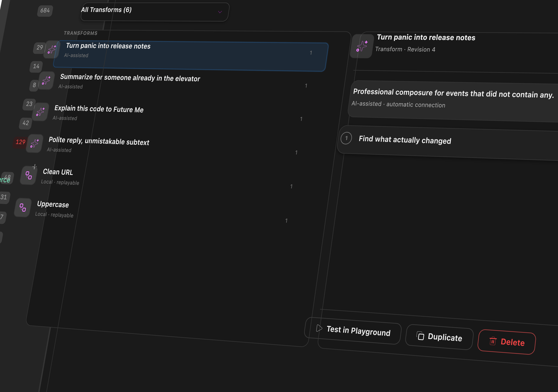Click the play icon in Test in Playground
The image size is (558, 392).
pyautogui.click(x=319, y=328)
